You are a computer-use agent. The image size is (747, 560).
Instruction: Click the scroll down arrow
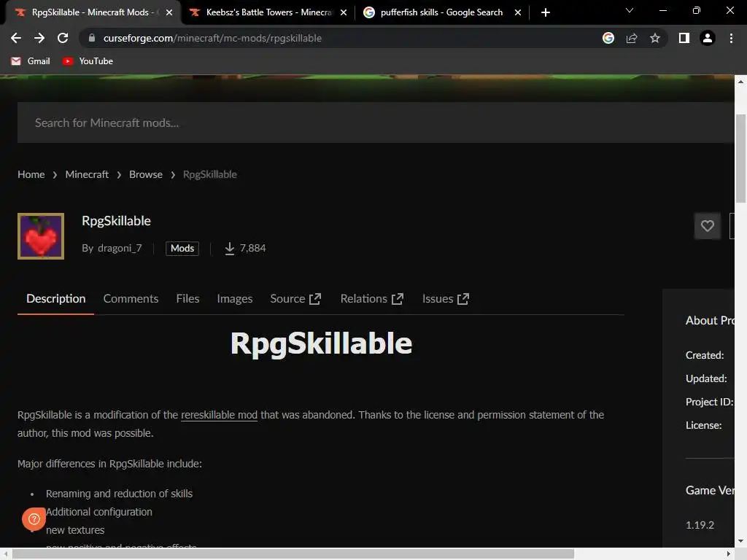(740, 541)
